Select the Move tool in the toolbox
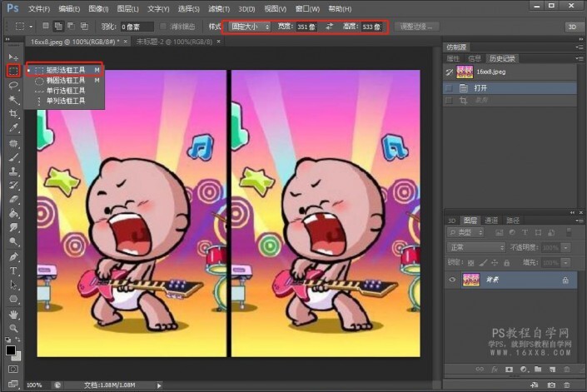 (13, 57)
